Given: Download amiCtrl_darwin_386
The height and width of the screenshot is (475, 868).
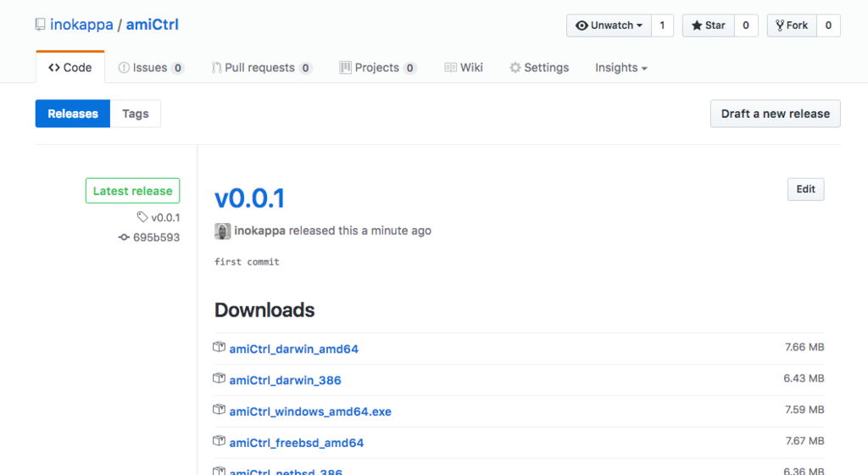Looking at the screenshot, I should coord(285,380).
